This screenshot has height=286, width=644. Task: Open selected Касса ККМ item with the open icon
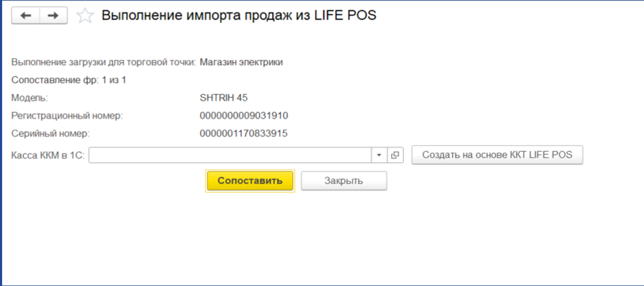coord(395,155)
